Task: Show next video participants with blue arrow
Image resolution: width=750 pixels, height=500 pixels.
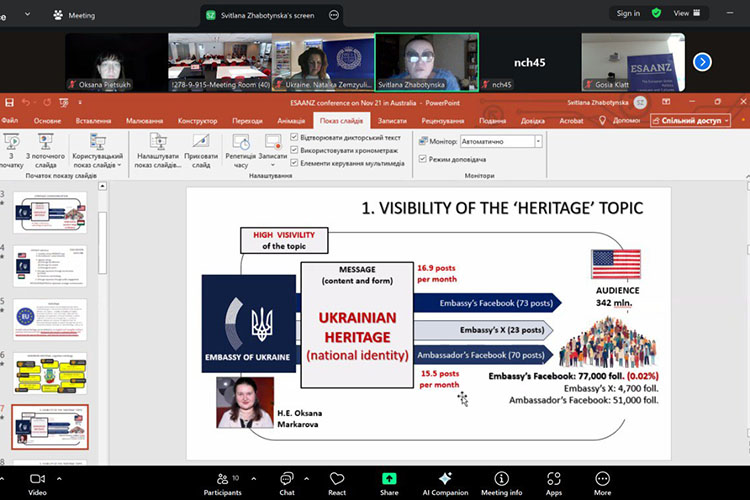Action: point(702,62)
